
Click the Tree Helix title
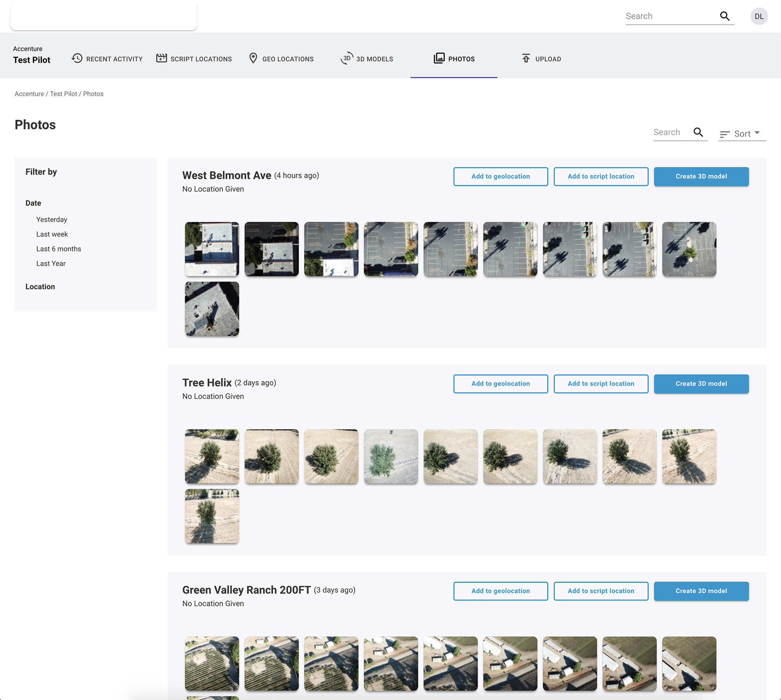[207, 383]
